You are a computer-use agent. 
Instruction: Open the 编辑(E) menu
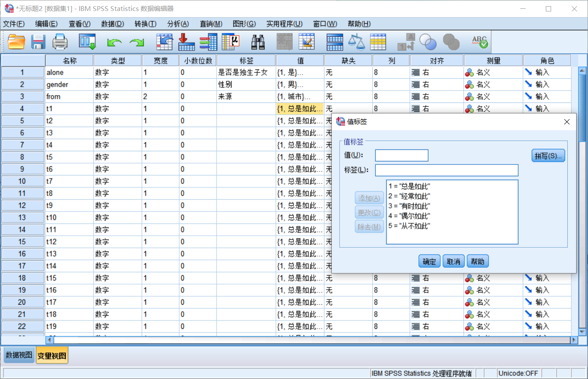pos(47,24)
